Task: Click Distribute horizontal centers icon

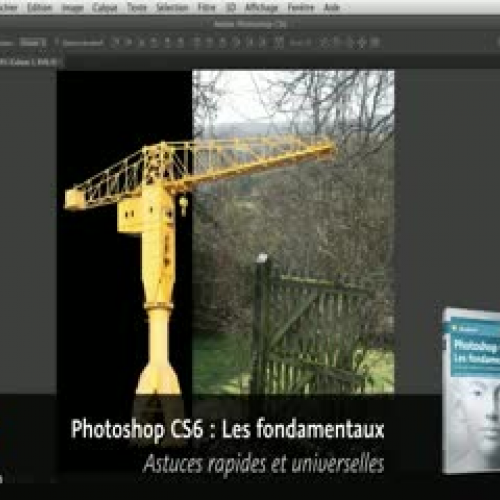Action: (x=250, y=42)
